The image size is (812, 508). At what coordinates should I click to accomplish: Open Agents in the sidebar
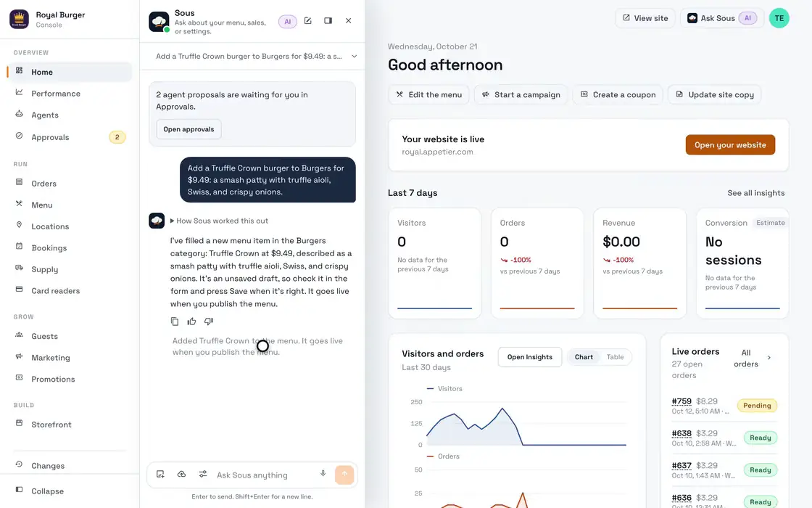click(70, 115)
